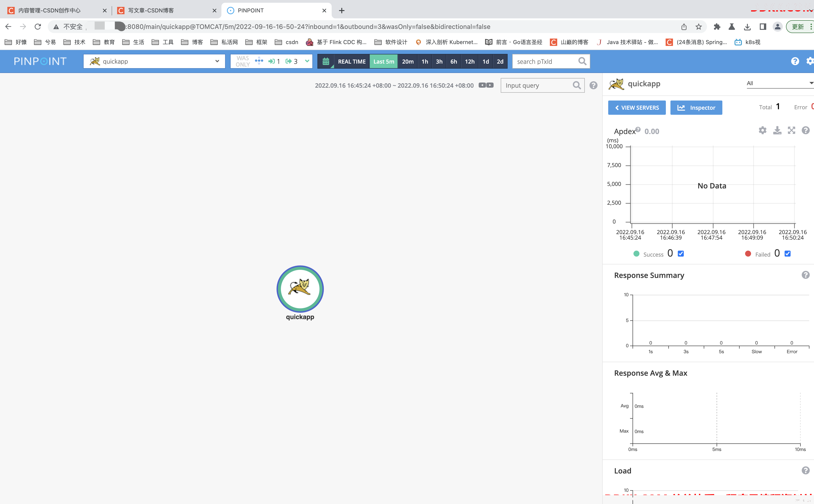Expand the scatter chart to fullscreen
Image resolution: width=814 pixels, height=504 pixels.
pos(792,130)
